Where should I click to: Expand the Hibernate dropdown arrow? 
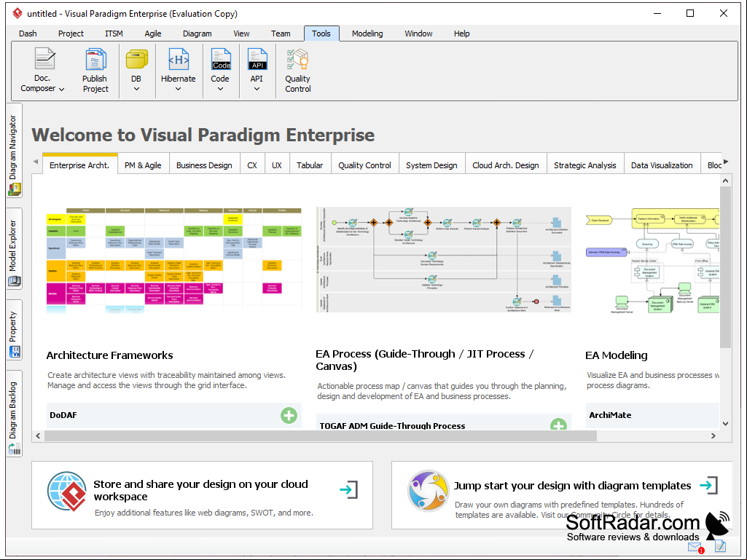click(x=178, y=89)
